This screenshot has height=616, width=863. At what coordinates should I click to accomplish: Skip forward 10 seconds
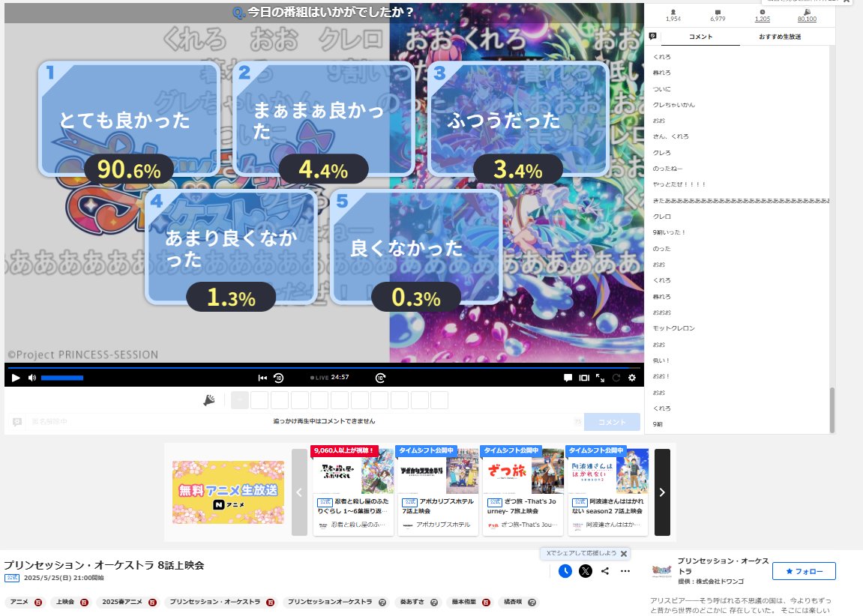[380, 378]
